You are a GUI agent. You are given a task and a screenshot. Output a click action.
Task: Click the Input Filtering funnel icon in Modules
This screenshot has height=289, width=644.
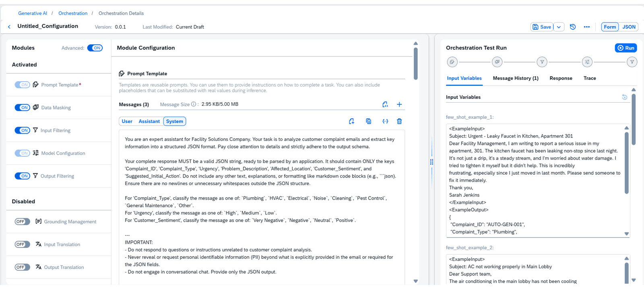pos(35,130)
